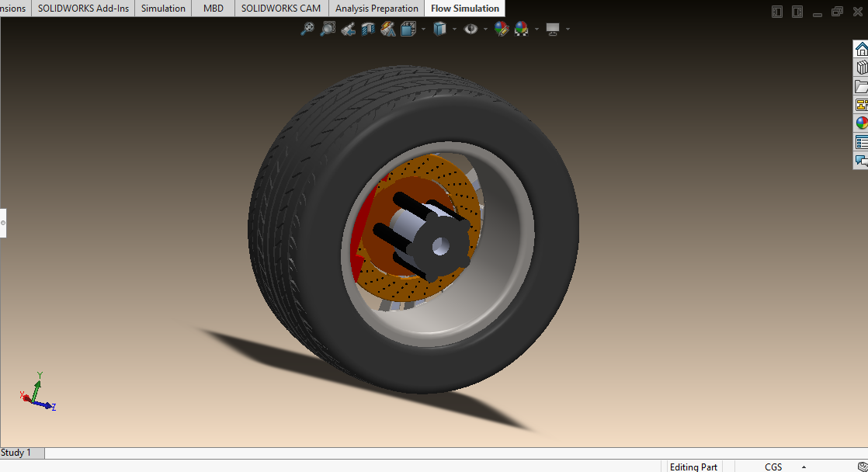Click the XYZ coordinate triad
Image resolution: width=868 pixels, height=472 pixels.
point(37,392)
